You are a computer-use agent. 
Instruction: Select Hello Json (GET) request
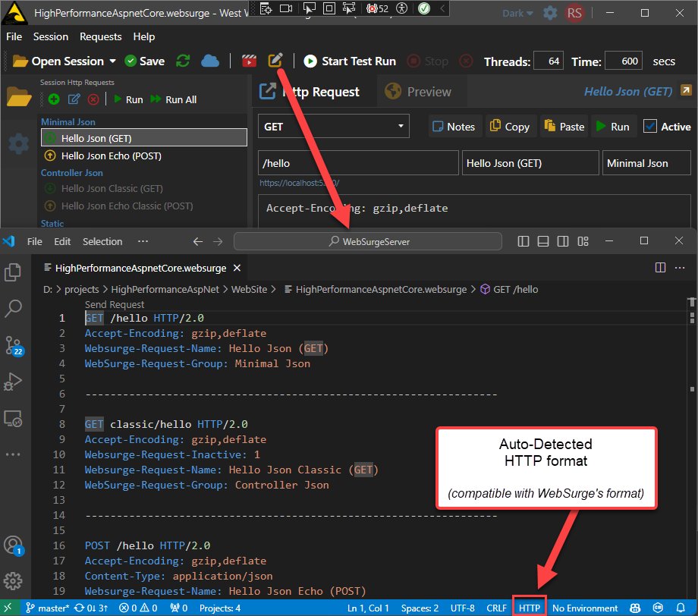tap(144, 138)
